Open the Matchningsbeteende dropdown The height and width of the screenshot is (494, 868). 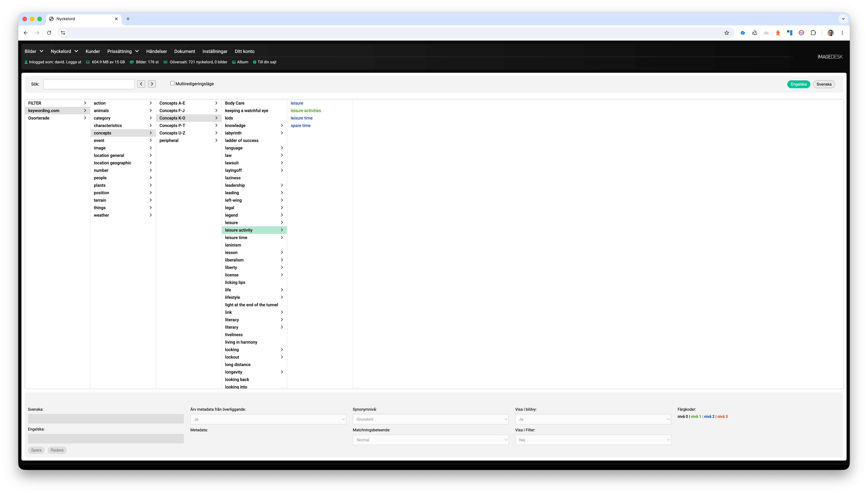(x=430, y=440)
